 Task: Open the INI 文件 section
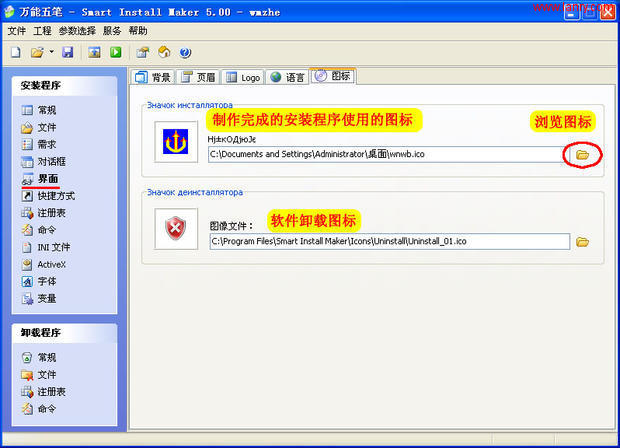click(x=54, y=247)
